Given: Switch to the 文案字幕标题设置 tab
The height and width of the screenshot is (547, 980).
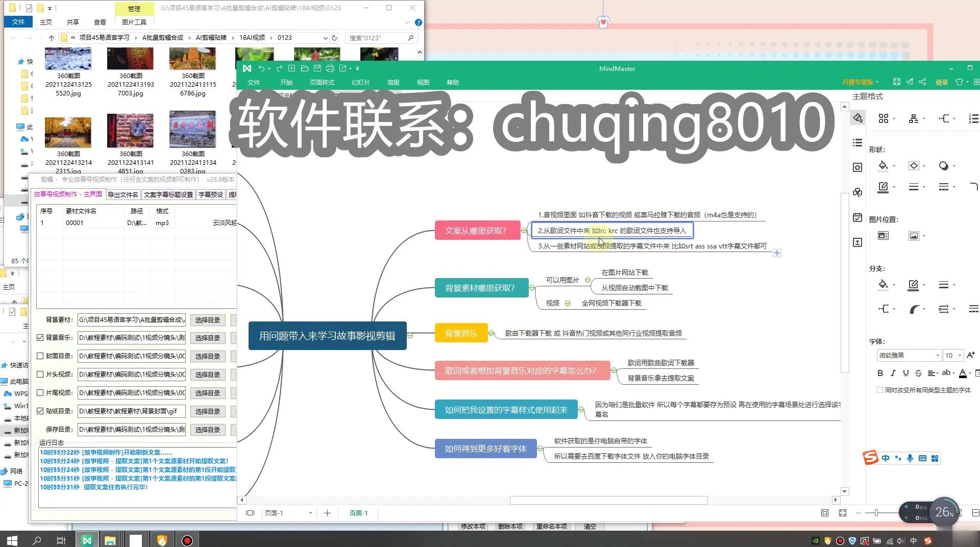Looking at the screenshot, I should (x=168, y=194).
